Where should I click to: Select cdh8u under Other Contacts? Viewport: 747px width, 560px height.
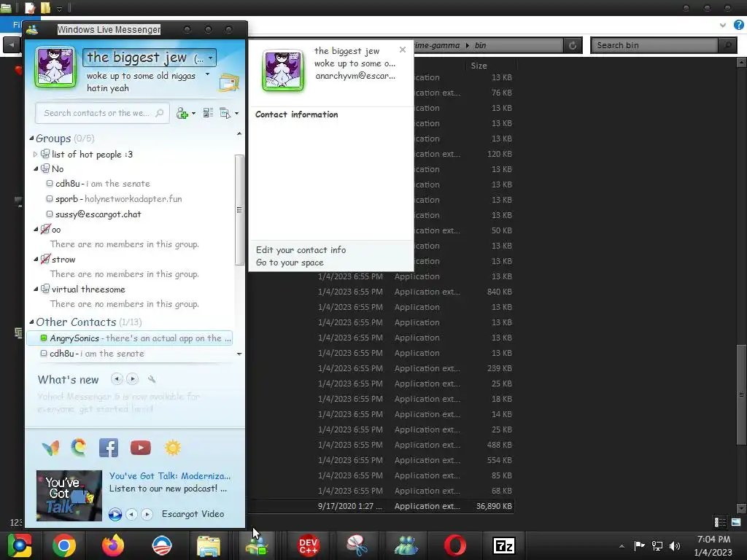coord(93,354)
